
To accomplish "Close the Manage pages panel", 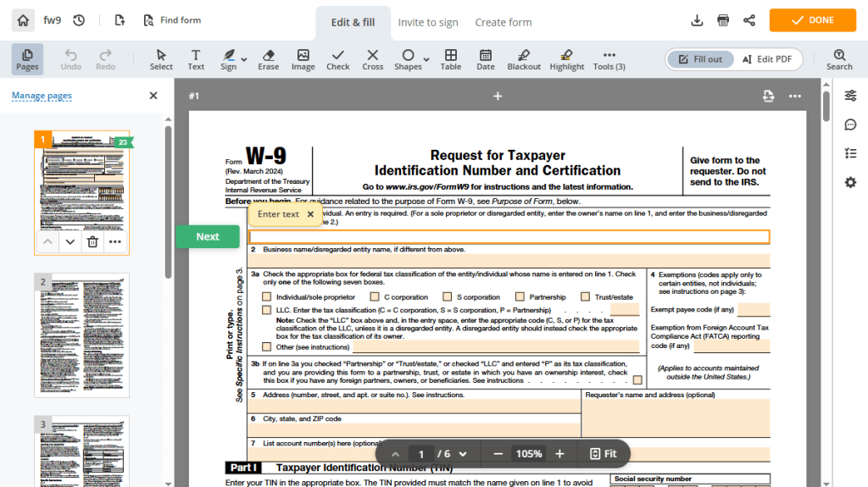I will 153,96.
